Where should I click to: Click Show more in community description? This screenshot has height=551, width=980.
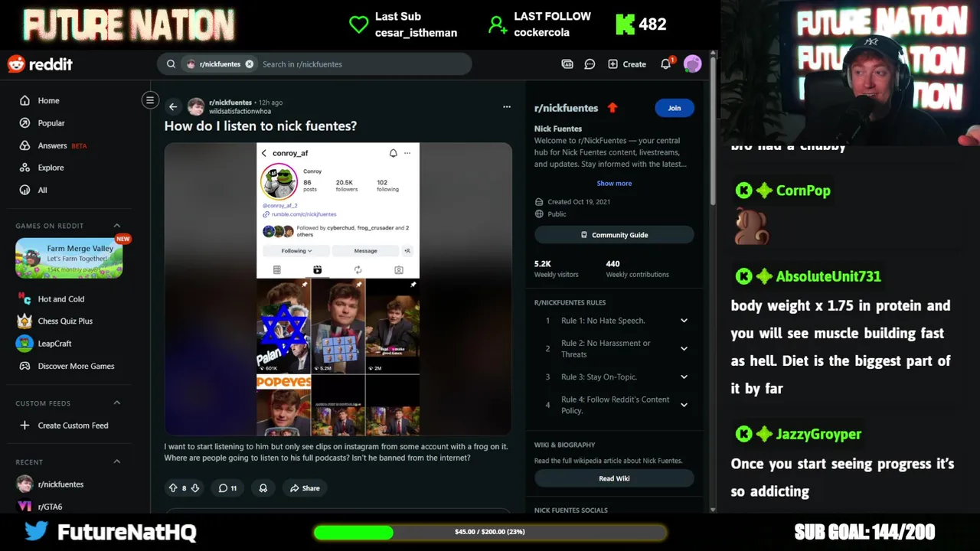tap(614, 184)
